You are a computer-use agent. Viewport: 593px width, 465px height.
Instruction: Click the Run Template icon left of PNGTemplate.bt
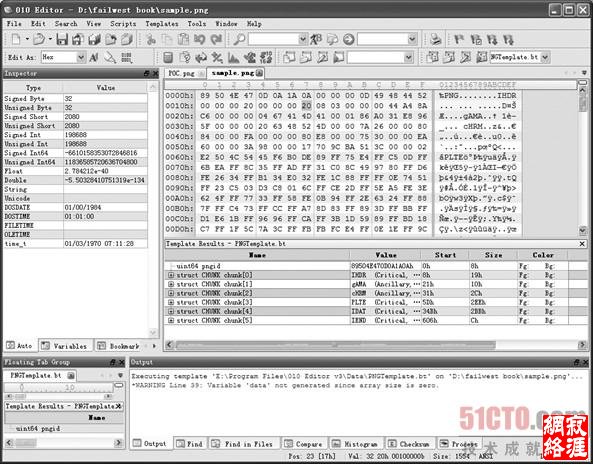point(481,57)
